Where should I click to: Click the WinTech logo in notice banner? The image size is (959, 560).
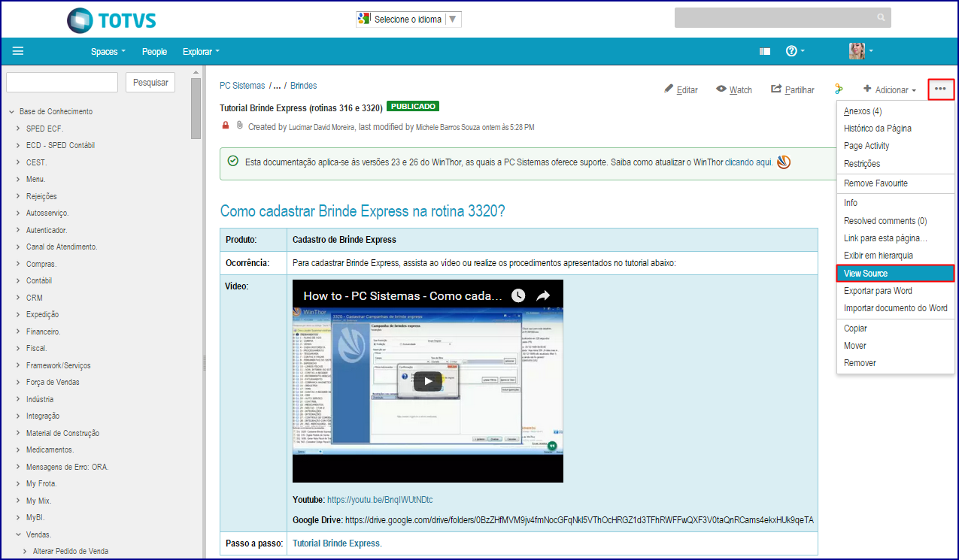(784, 162)
